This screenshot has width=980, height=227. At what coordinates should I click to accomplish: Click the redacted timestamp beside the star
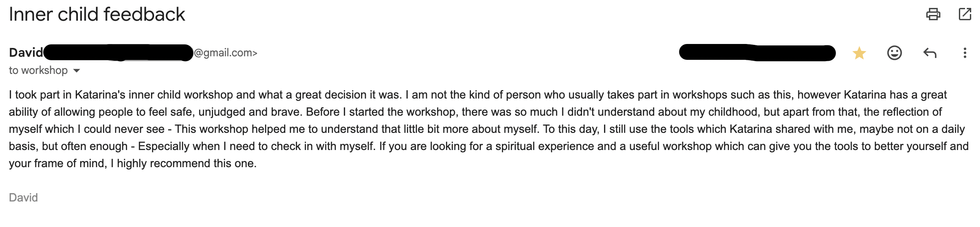pos(757,53)
